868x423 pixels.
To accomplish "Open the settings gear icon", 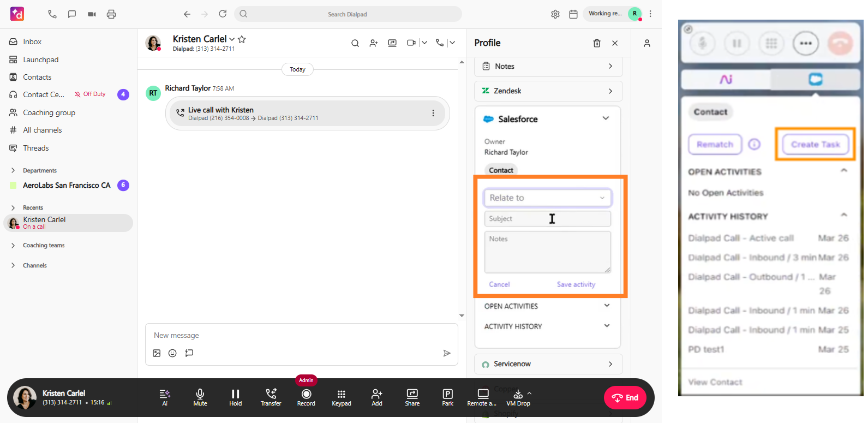I will tap(555, 14).
